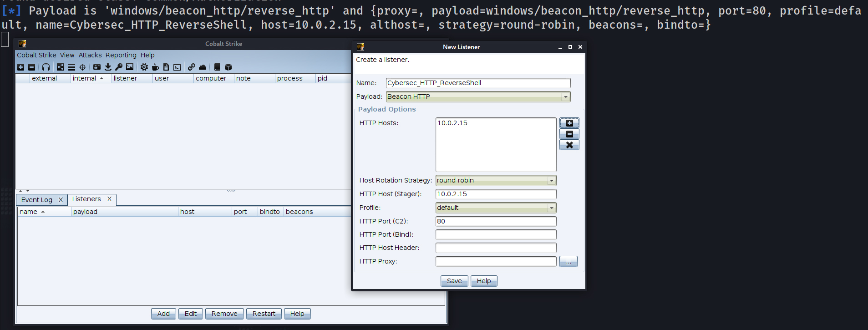Click the downloaded files arrow icon

[108, 67]
